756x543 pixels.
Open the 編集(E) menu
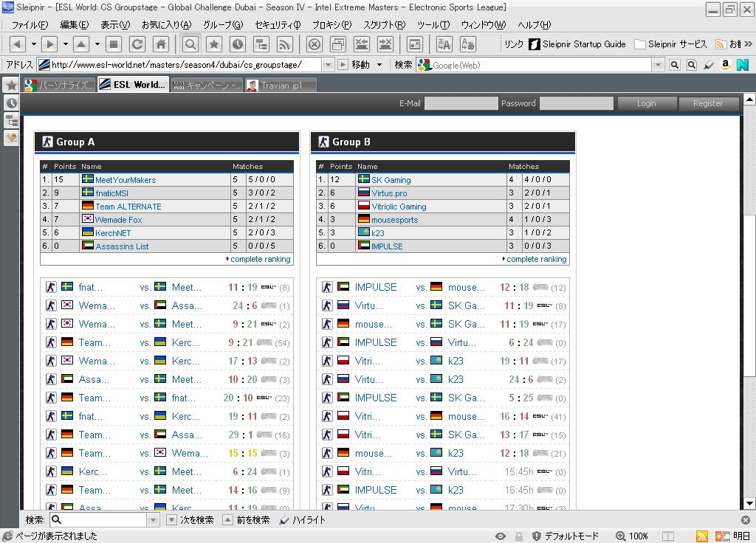click(x=75, y=25)
